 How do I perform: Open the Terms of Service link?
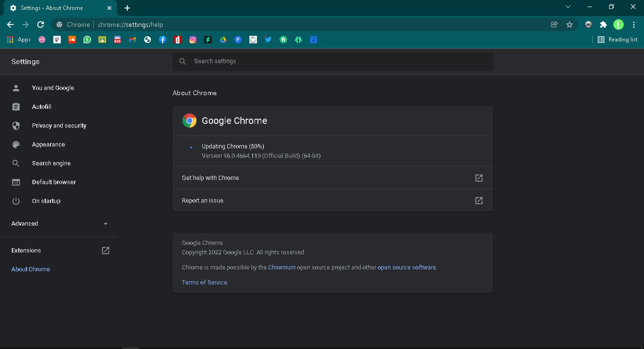click(204, 283)
